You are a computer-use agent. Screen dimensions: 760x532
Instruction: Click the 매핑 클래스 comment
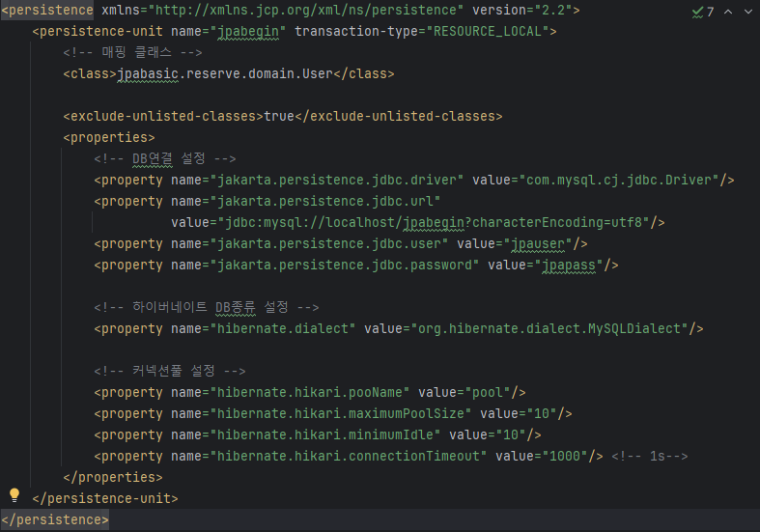pos(132,52)
